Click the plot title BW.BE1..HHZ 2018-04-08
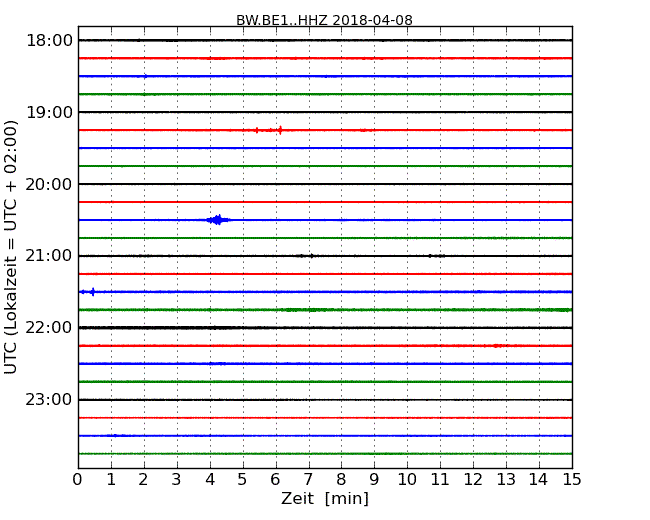 324,20
